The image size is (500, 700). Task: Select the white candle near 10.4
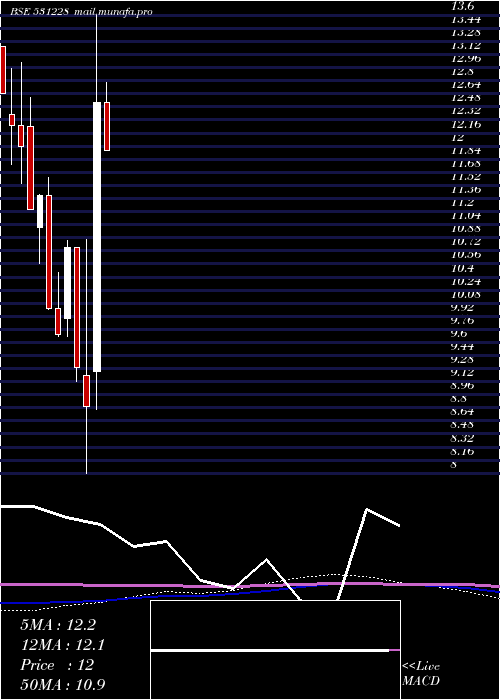tap(67, 283)
